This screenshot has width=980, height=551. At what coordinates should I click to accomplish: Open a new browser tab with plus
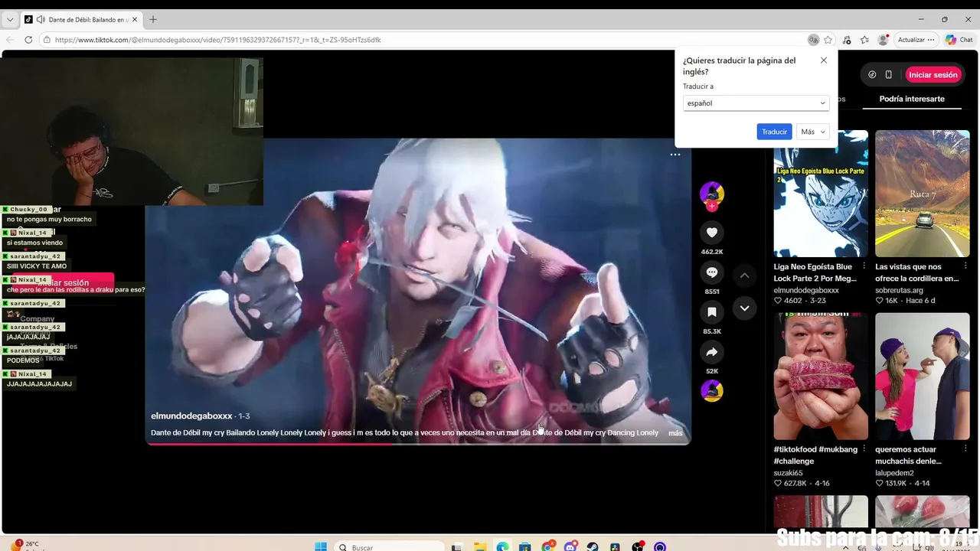(152, 19)
